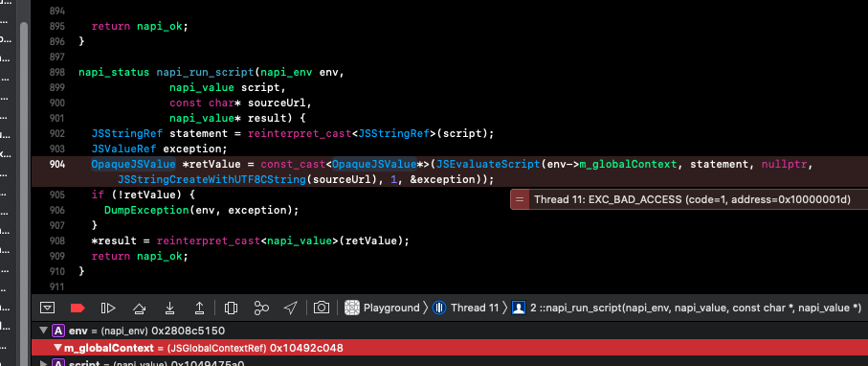The height and width of the screenshot is (366, 868).
Task: Step over the current line
Action: point(139,308)
